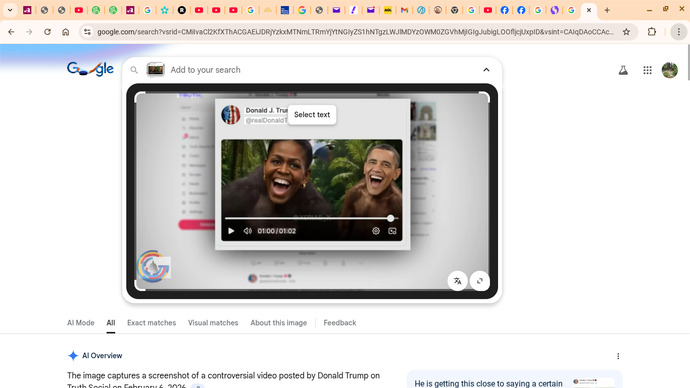View site information for google.com
The width and height of the screenshot is (690, 388).
[x=88, y=32]
